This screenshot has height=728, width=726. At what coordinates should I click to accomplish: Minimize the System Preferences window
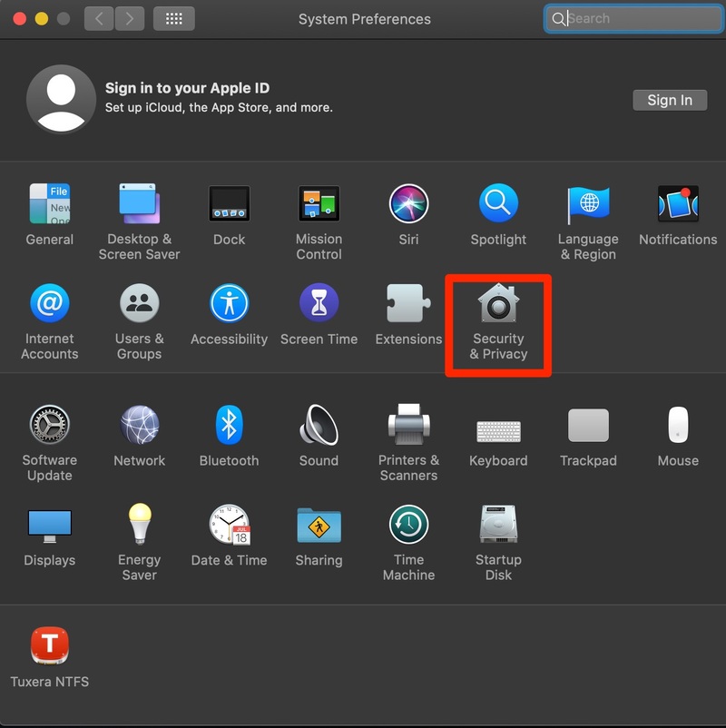[x=42, y=18]
